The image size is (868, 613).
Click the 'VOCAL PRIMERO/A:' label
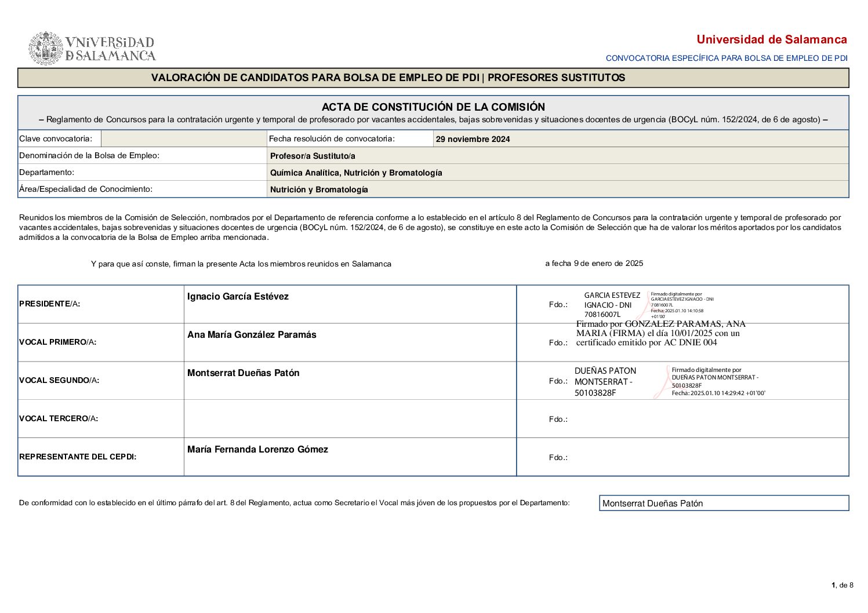tap(57, 342)
